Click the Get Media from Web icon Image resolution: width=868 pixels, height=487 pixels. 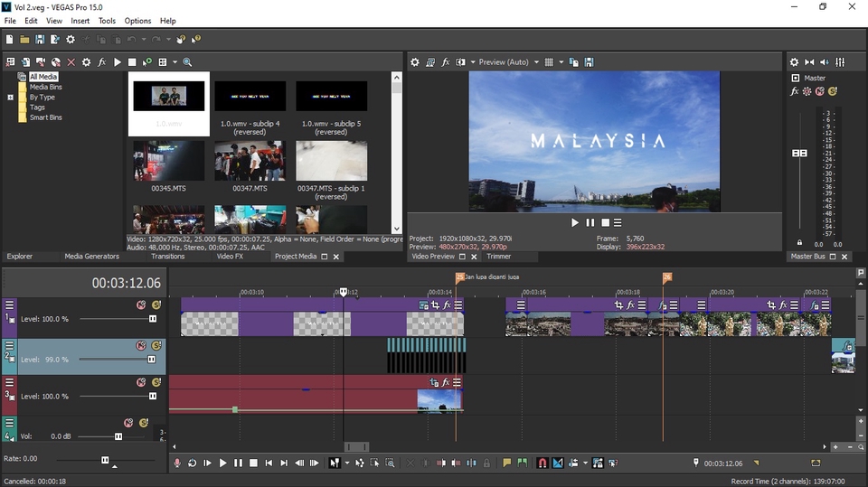tap(55, 62)
